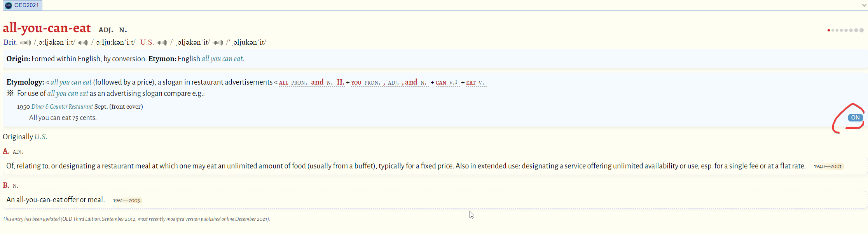Screen dimensions: 868x234
Task: Open the dropdown chevron at top right
Action: pos(864,5)
